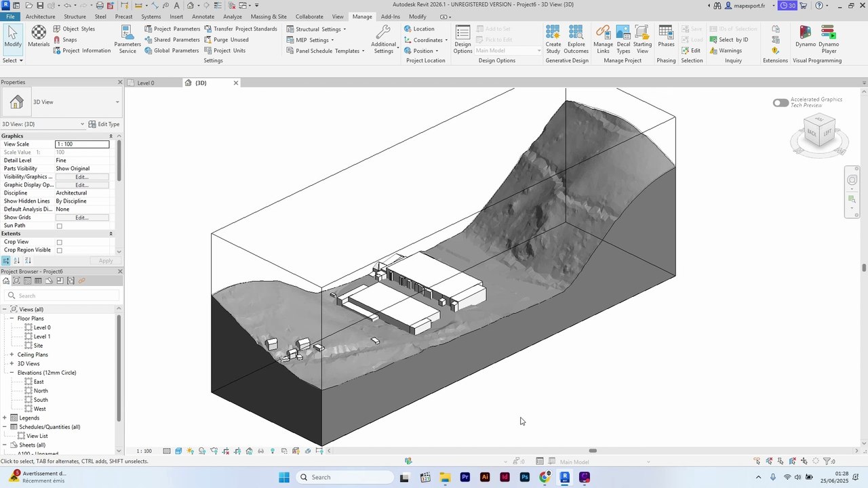The height and width of the screenshot is (488, 868).
Task: Collapse the Graphics properties section
Action: (x=111, y=136)
